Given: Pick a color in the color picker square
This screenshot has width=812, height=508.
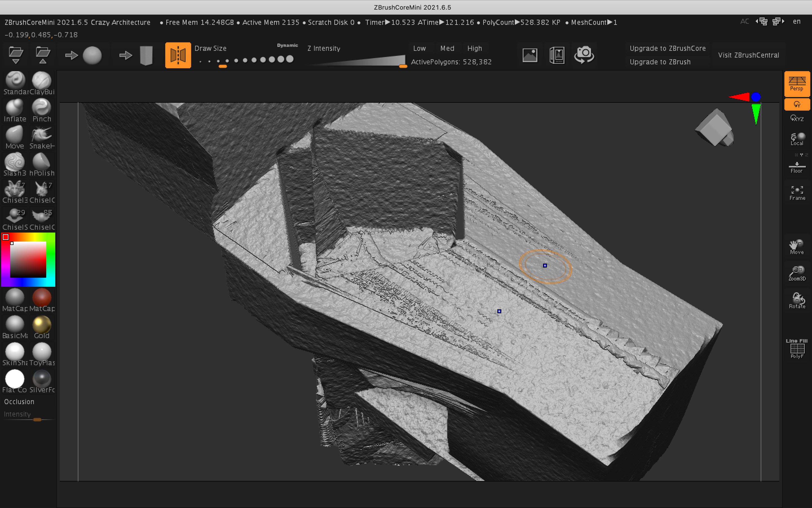Looking at the screenshot, I should [28, 259].
